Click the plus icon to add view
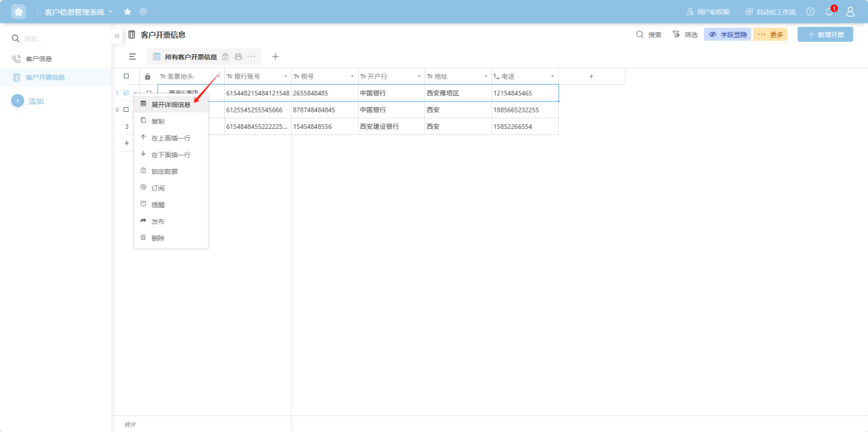This screenshot has width=868, height=432. [276, 57]
